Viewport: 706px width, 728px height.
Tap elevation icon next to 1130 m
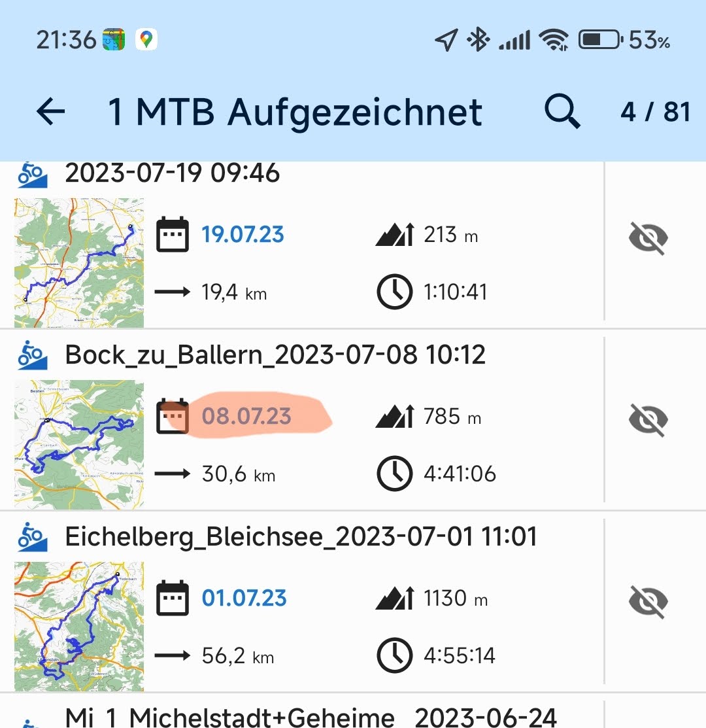pos(395,598)
